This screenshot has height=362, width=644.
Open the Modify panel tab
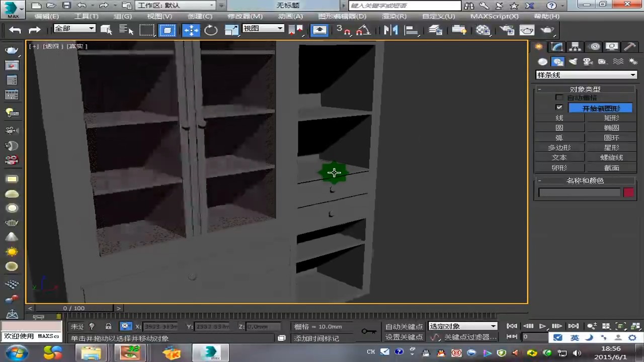pos(557,47)
